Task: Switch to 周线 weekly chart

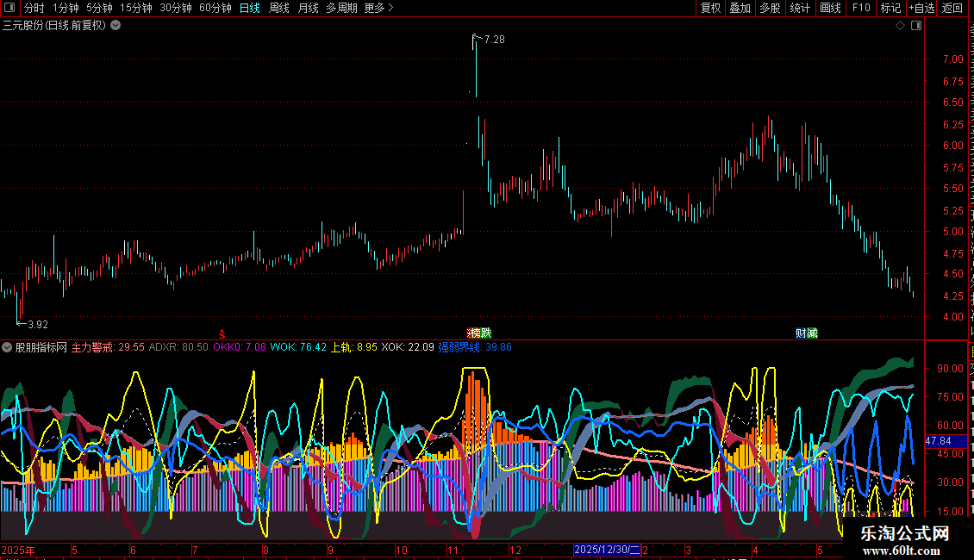Action: [279, 8]
